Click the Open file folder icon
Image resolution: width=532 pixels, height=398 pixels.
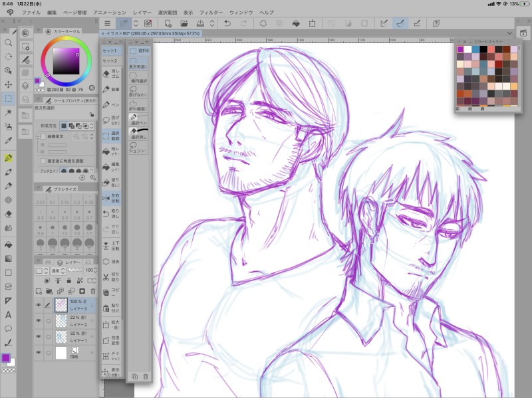click(184, 23)
